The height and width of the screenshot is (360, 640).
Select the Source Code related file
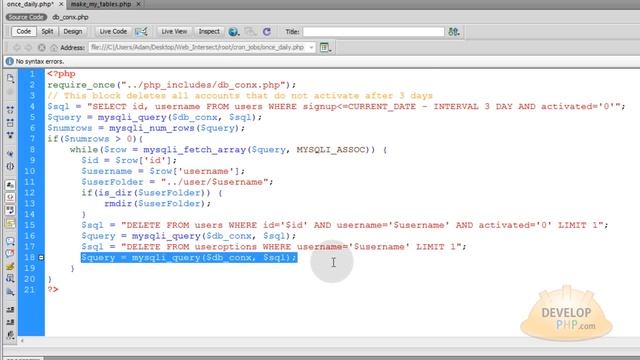pos(26,17)
